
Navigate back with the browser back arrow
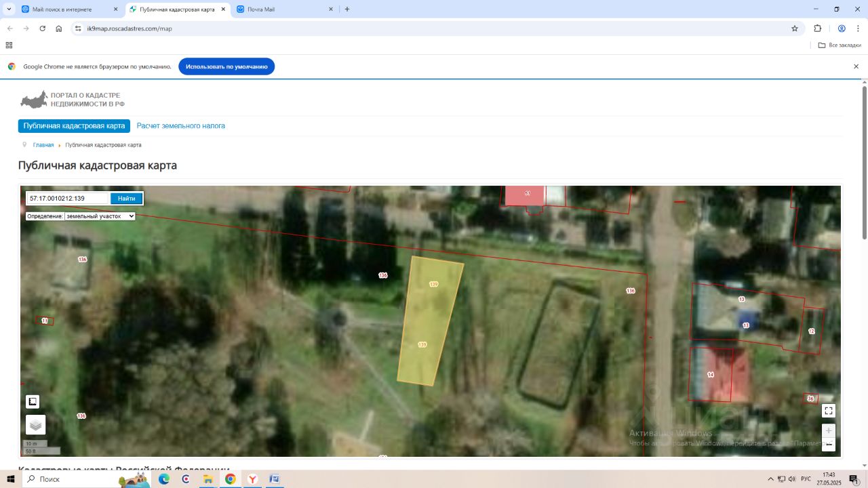(10, 28)
